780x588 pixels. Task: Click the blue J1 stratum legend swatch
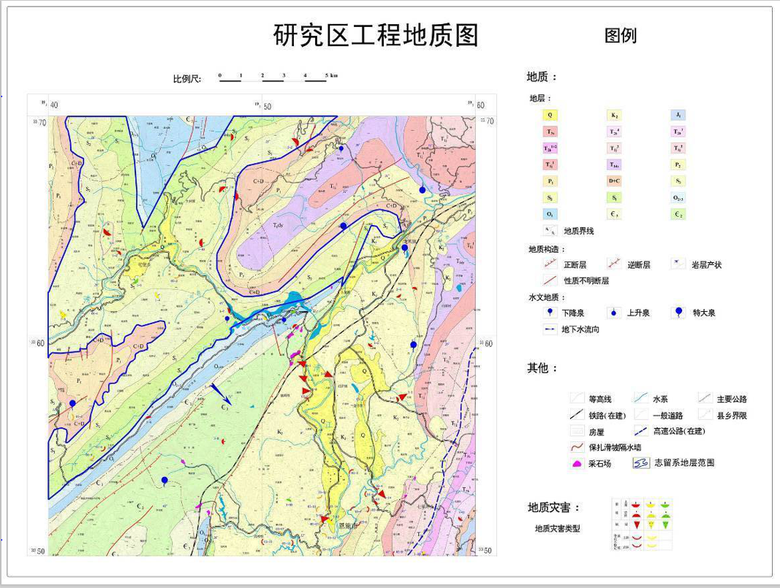tap(680, 116)
